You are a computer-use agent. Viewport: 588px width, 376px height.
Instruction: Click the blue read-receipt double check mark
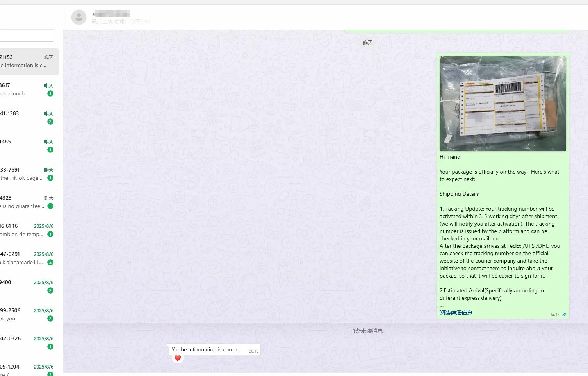point(564,315)
